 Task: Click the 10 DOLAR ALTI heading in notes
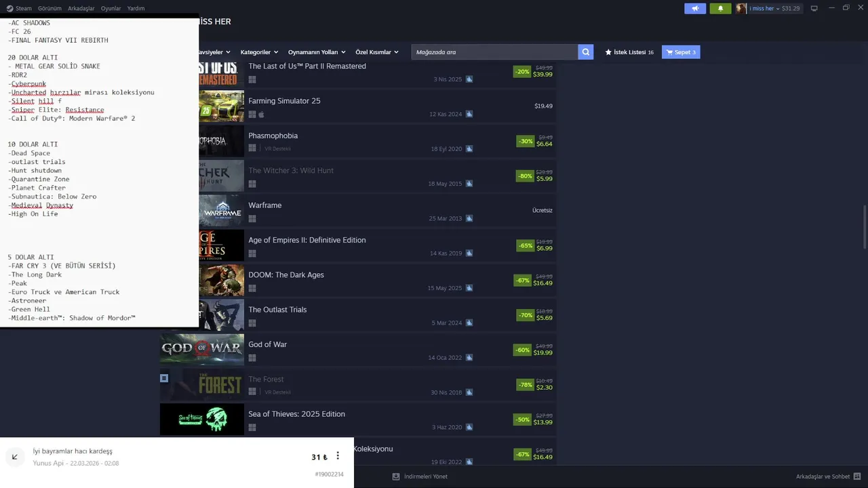pyautogui.click(x=33, y=144)
